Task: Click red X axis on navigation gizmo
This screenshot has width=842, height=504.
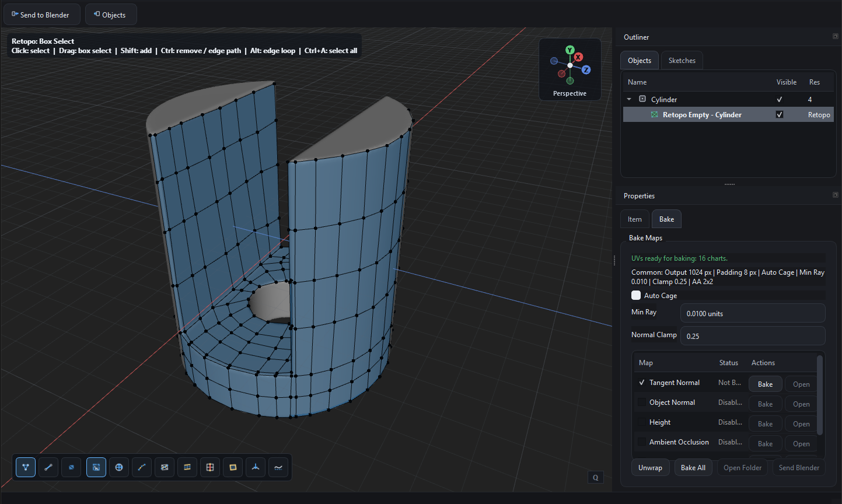Action: (578, 57)
